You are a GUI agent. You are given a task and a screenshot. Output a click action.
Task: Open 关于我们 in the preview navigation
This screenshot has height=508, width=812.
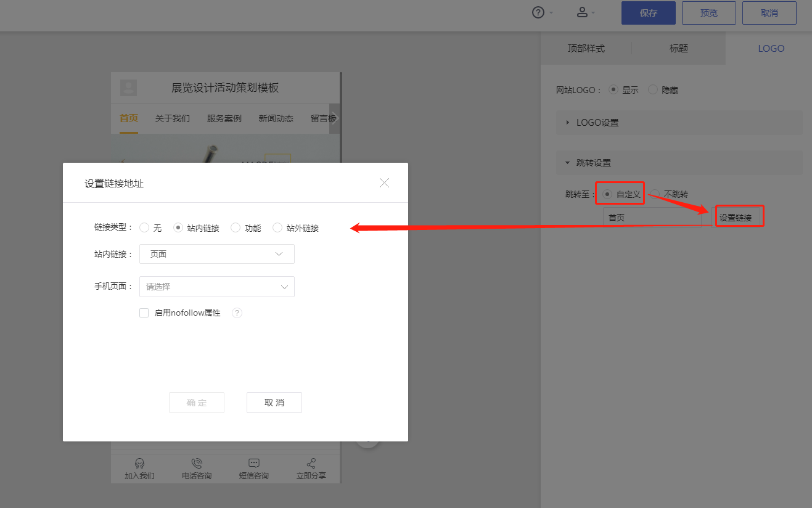(x=173, y=118)
